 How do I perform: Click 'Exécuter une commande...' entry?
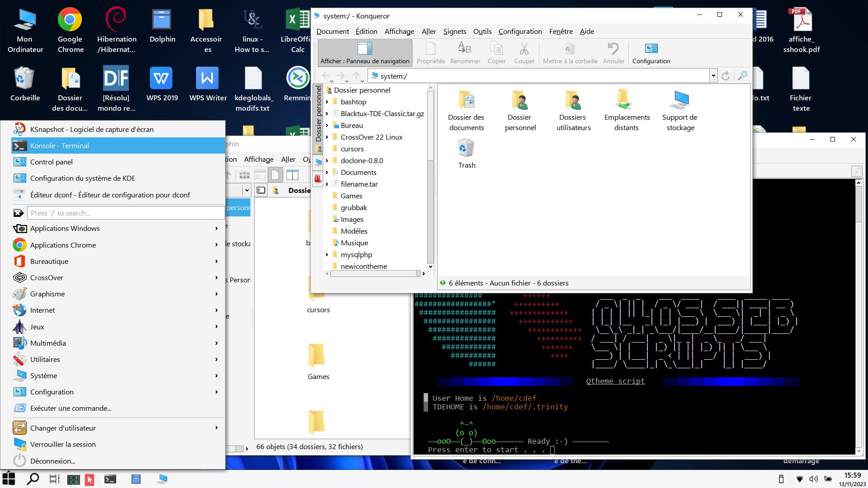click(71, 408)
